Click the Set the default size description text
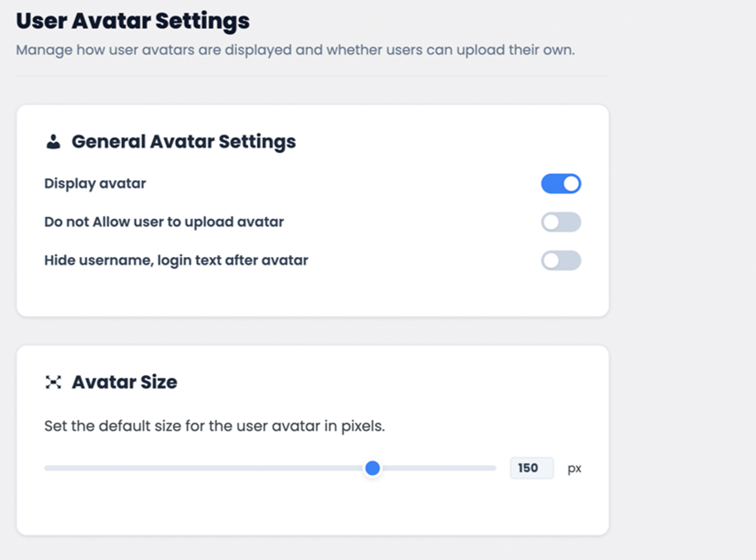The image size is (756, 560). point(215,426)
